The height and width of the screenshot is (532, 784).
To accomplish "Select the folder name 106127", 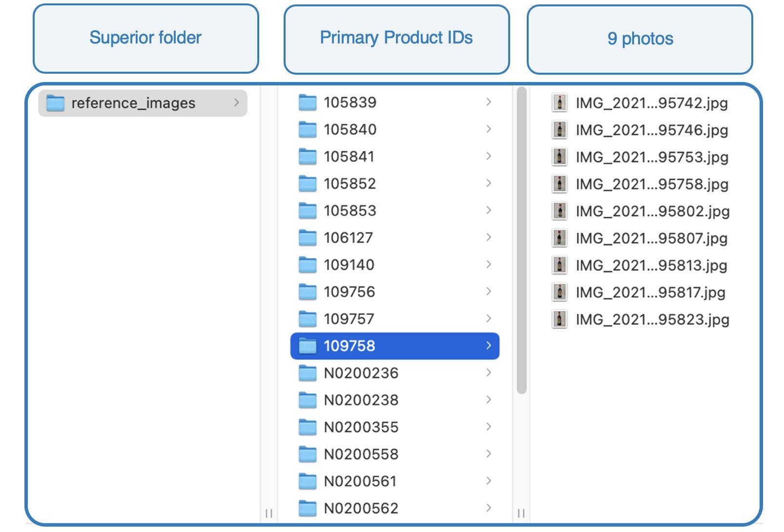I will (348, 238).
